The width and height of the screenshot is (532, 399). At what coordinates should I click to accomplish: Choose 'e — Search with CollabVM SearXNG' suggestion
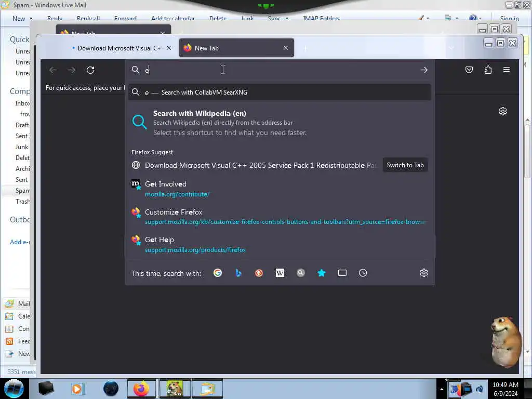coord(280,92)
